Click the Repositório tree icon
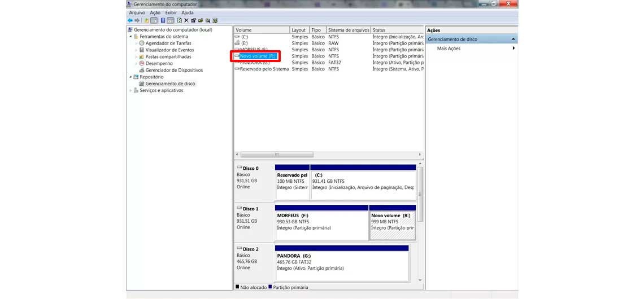 pyautogui.click(x=136, y=77)
